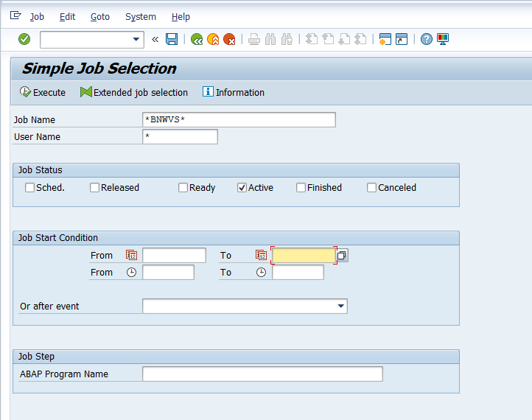Viewport: 532px width, 420px height.
Task: Click the green Enter checkmark icon
Action: [x=24, y=39]
